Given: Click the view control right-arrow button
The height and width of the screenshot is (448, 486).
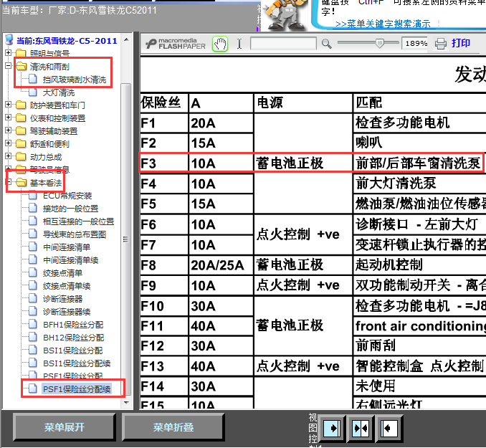Looking at the screenshot, I should coord(332,428).
